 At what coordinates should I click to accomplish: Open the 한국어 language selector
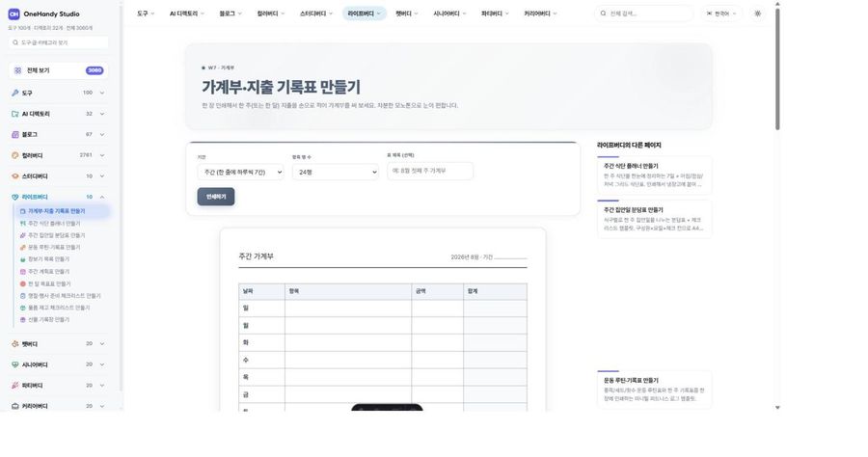(x=721, y=13)
